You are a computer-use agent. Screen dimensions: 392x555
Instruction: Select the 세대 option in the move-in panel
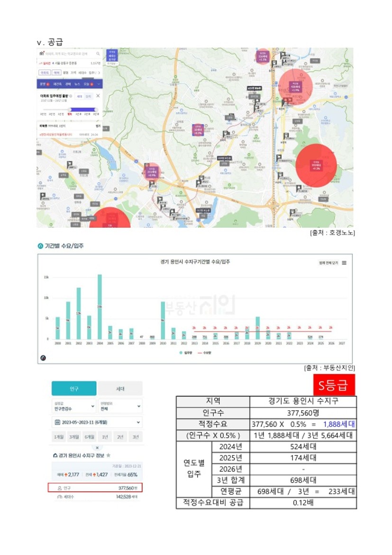tap(80, 96)
